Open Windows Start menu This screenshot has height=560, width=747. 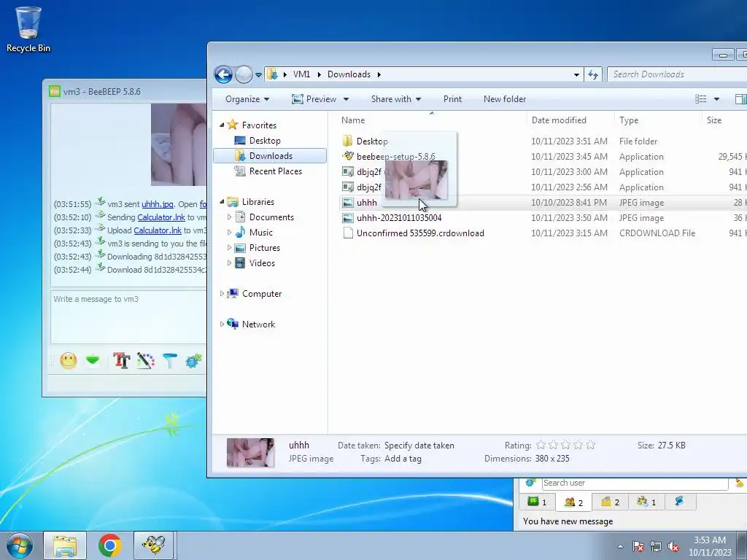(x=20, y=545)
